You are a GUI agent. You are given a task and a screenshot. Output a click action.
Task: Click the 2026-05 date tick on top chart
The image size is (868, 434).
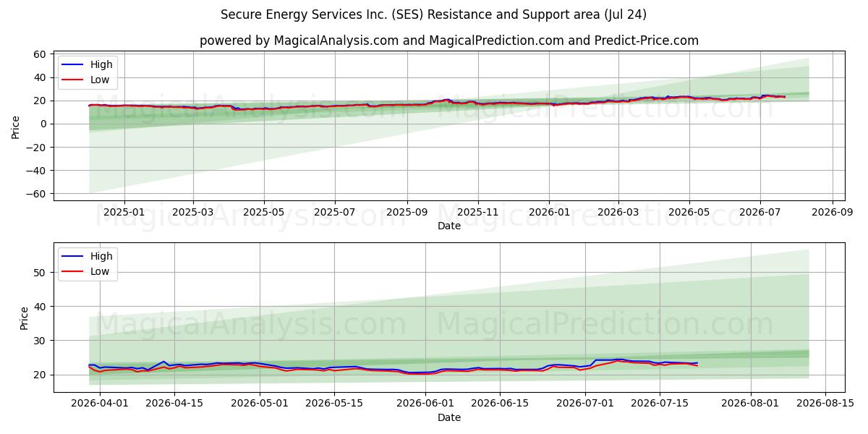pyautogui.click(x=689, y=213)
